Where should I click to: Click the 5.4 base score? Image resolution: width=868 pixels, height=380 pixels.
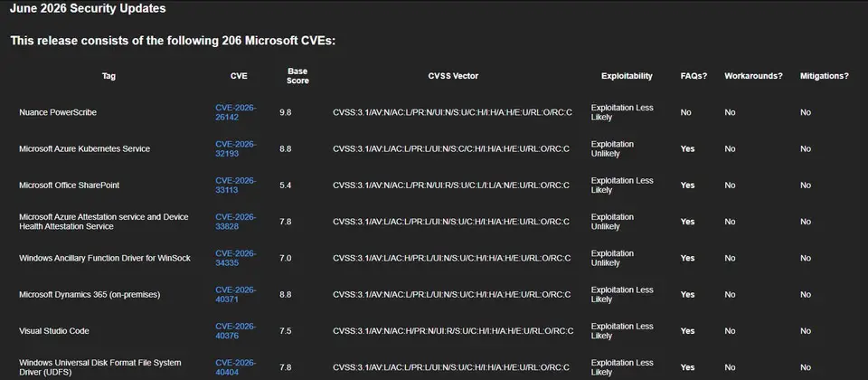click(286, 185)
